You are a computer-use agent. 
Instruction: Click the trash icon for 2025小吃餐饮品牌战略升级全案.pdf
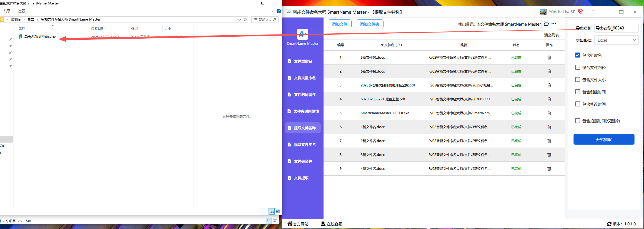549,85
